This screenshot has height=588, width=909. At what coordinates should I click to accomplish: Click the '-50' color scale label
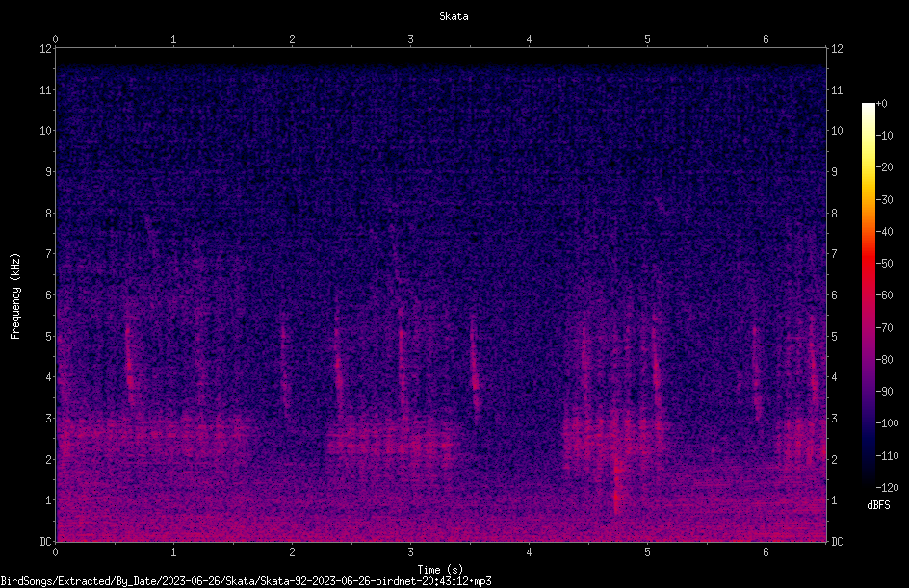click(884, 264)
